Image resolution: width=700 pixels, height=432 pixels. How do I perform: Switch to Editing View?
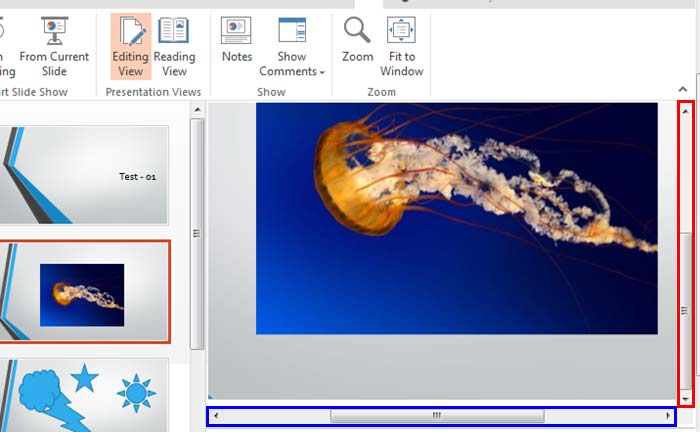pos(130,46)
